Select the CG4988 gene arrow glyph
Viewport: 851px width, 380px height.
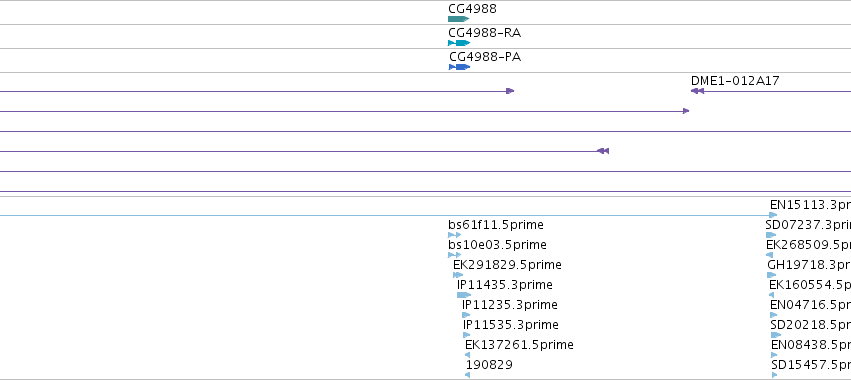(x=459, y=19)
